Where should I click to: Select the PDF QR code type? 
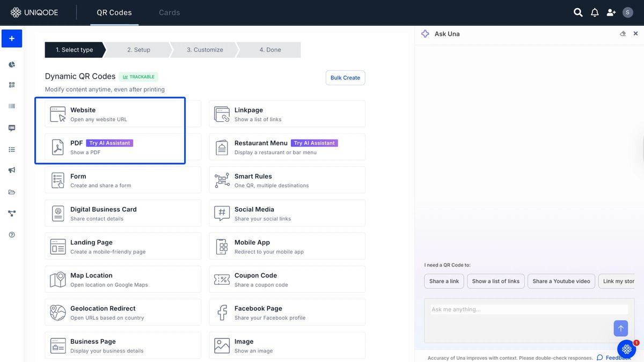(x=123, y=147)
